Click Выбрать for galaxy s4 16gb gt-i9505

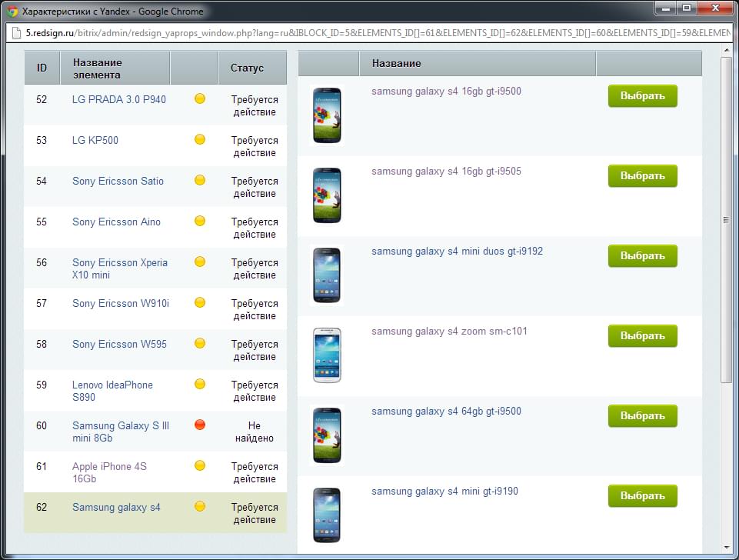tap(642, 176)
